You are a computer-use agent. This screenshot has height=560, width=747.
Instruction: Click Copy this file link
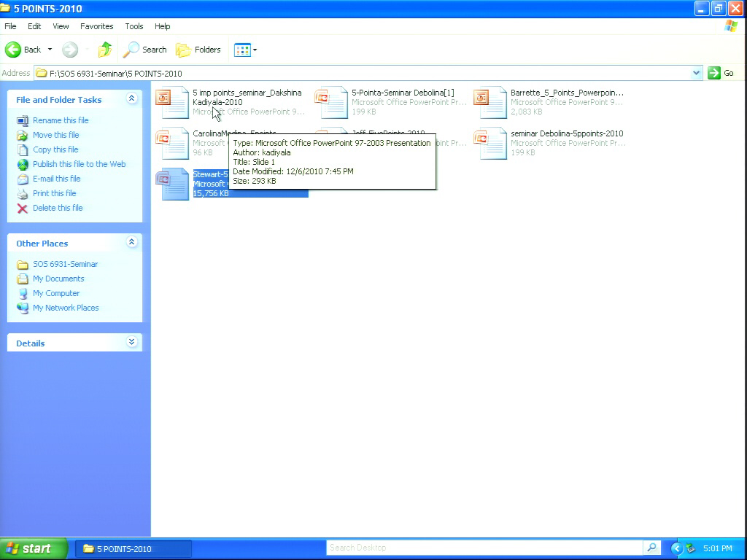tap(55, 149)
